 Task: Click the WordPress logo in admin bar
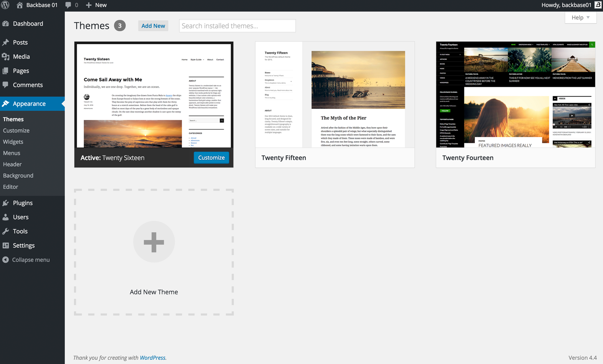point(5,5)
